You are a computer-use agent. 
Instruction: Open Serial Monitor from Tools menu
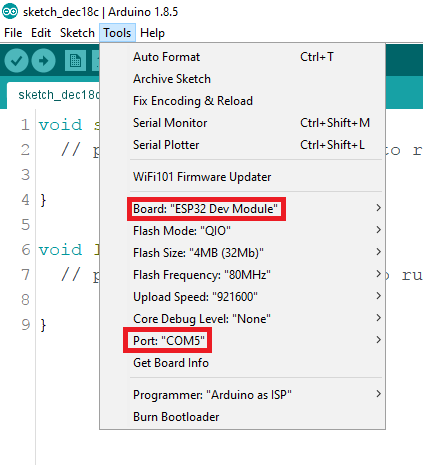pyautogui.click(x=242, y=123)
